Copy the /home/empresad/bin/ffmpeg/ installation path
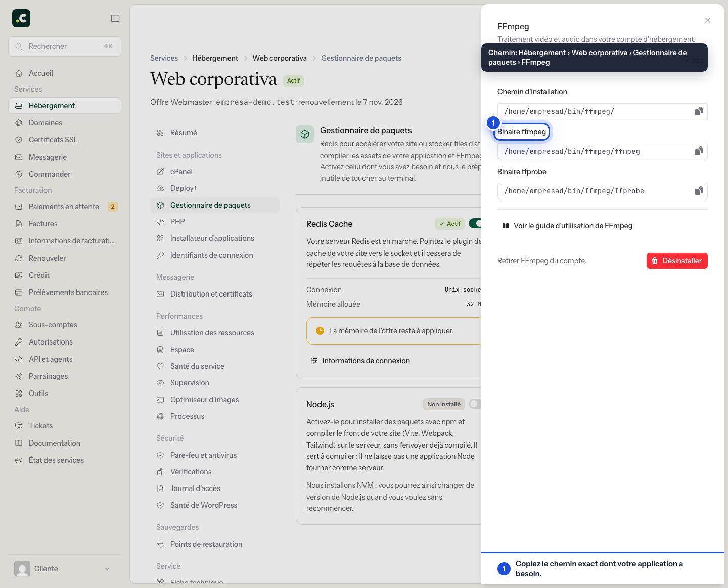This screenshot has height=588, width=728. tap(699, 111)
